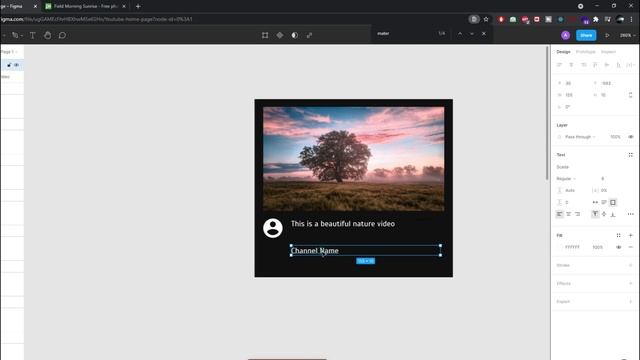The width and height of the screenshot is (640, 360).
Task: Switch to the Design tab
Action: click(x=563, y=52)
